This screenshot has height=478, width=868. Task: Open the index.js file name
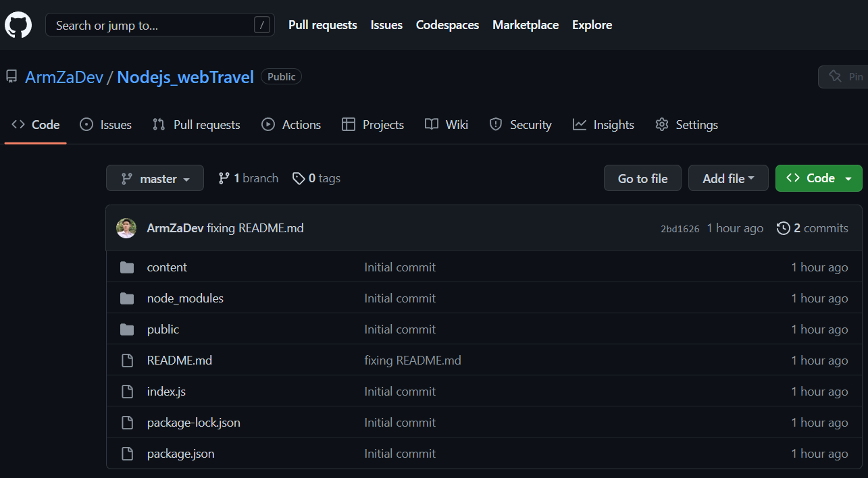pos(166,392)
